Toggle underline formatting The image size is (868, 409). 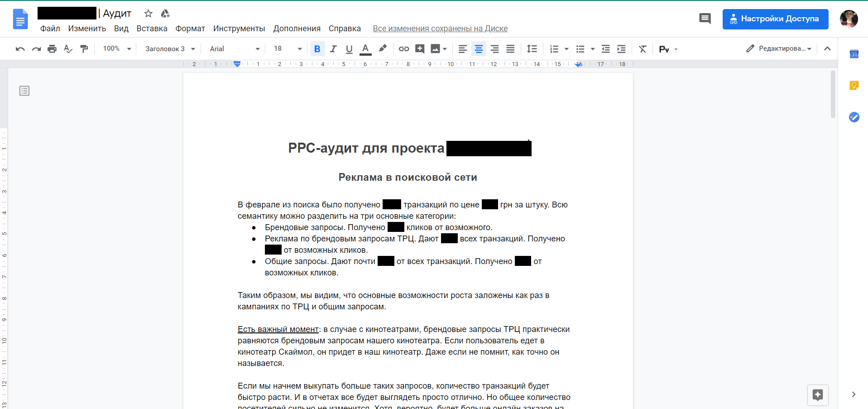click(349, 49)
